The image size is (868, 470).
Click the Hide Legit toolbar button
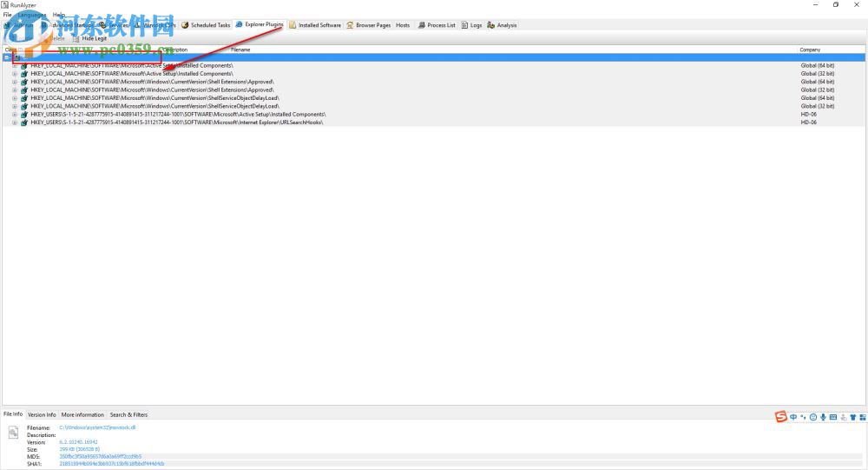89,38
